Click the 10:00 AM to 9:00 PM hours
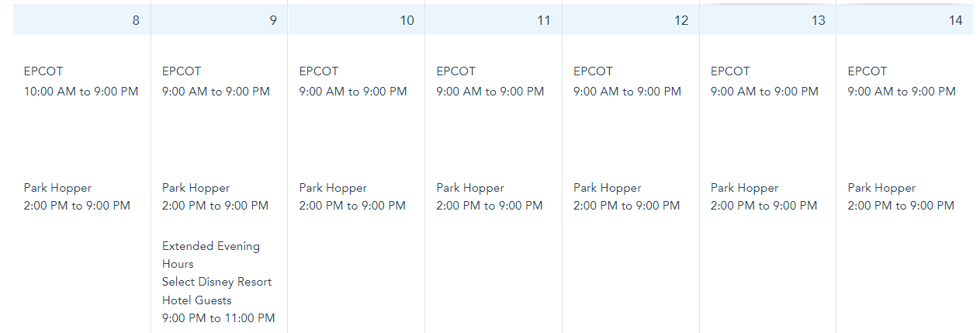The height and width of the screenshot is (333, 980). coord(81,92)
